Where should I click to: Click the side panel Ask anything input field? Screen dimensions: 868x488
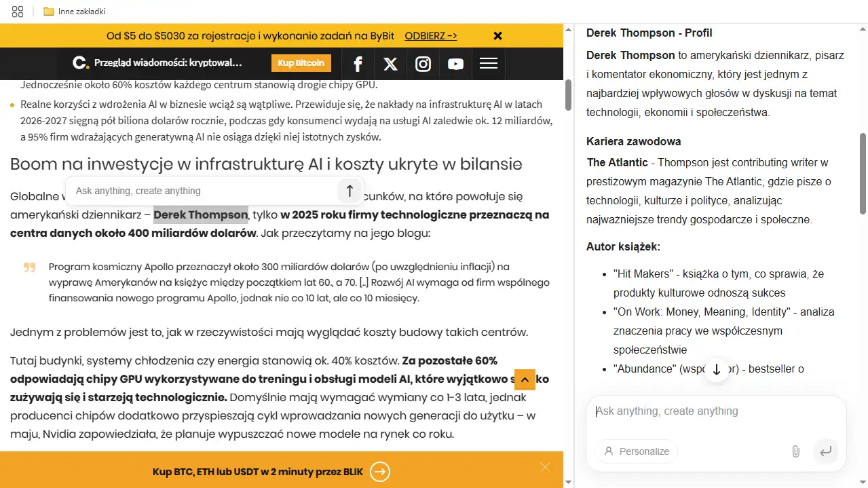click(716, 411)
